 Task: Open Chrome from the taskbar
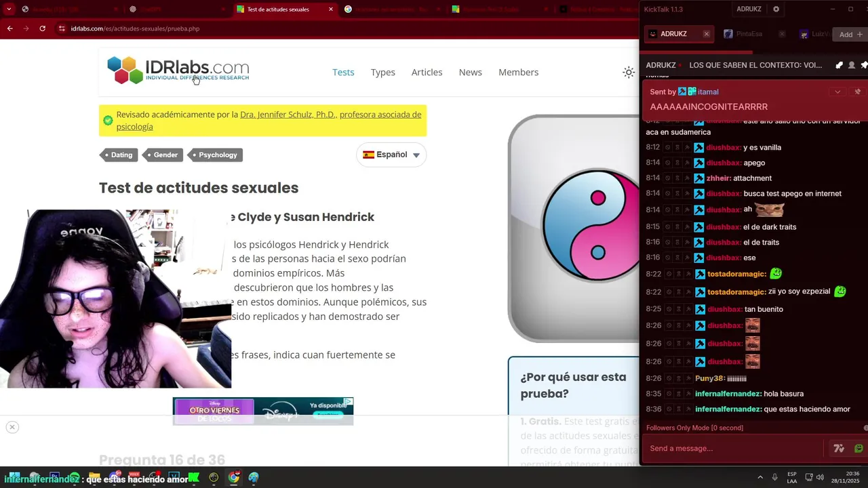(x=233, y=478)
